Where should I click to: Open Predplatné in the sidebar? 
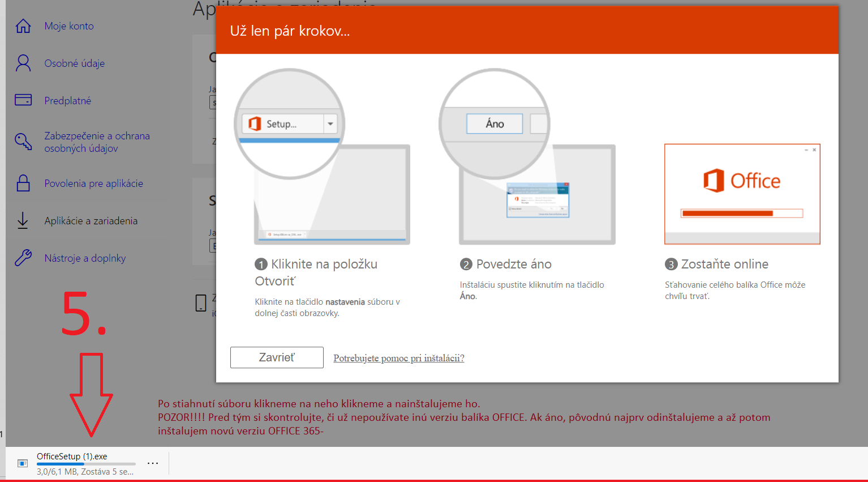coord(68,101)
